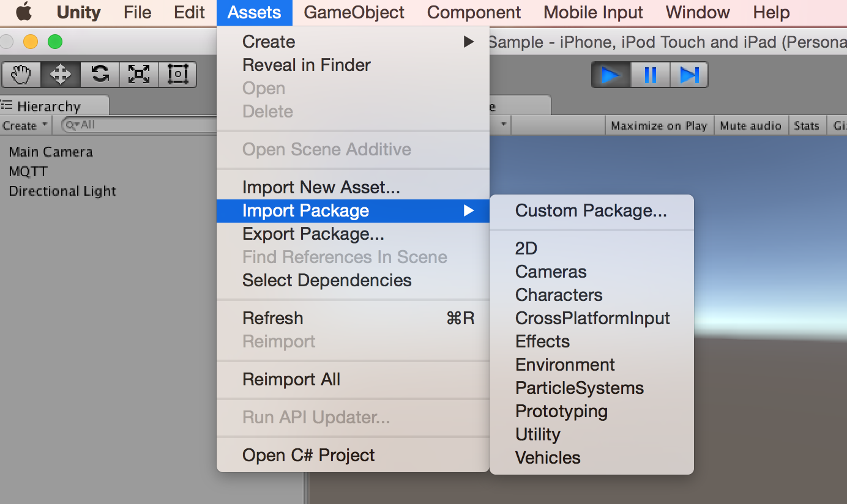Import the ParticleSystems package

592,388
